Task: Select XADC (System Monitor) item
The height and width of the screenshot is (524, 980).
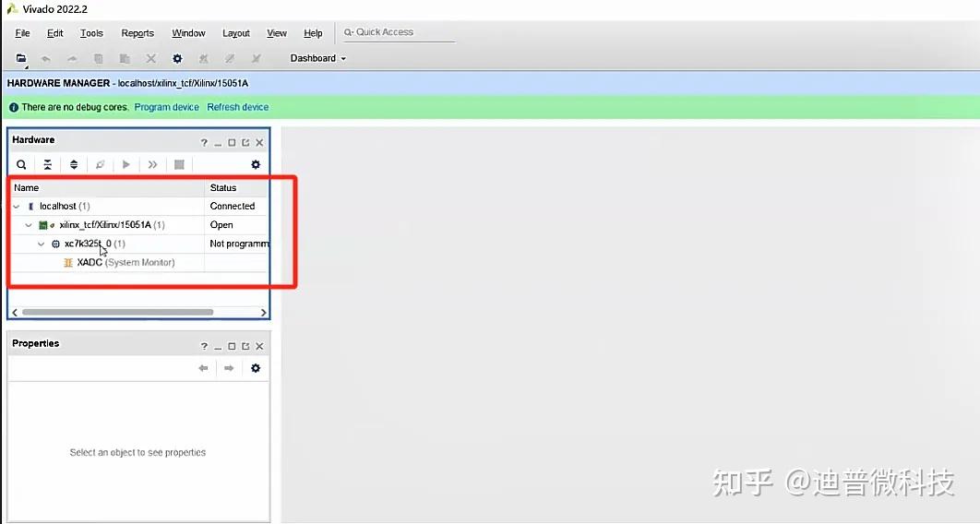Action: click(125, 263)
